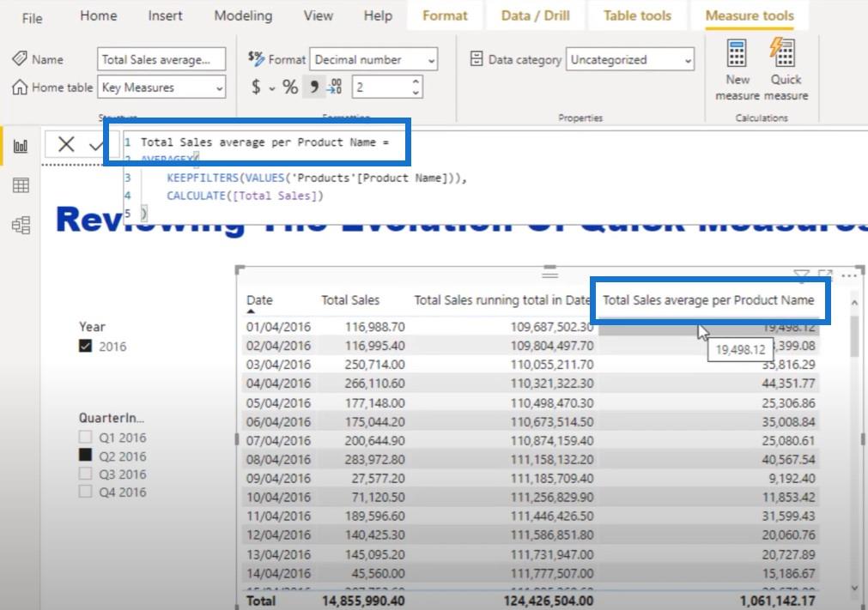Image resolution: width=868 pixels, height=610 pixels.
Task: Select the 44,351.77 average cell
Action: tap(788, 384)
